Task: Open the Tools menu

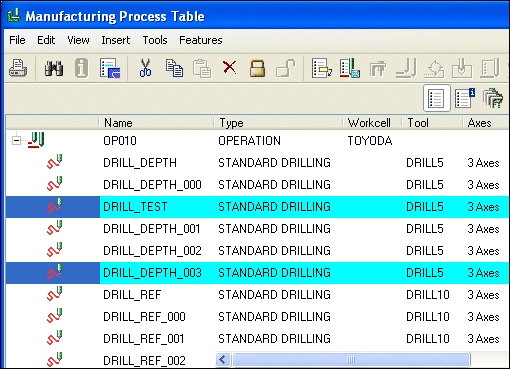Action: 155,40
